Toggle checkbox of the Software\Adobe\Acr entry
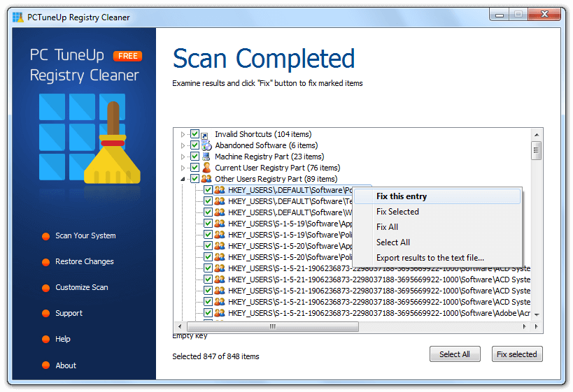Image resolution: width=573 pixels, height=392 pixels. (208, 313)
